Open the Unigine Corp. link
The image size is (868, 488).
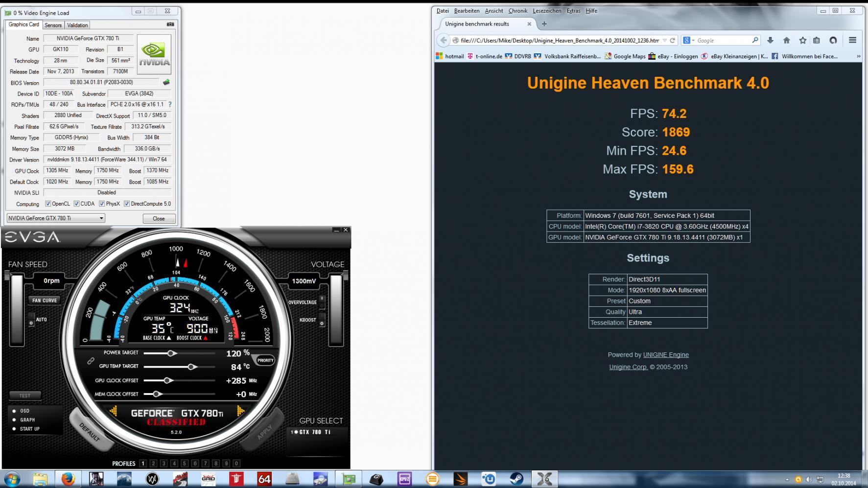[x=628, y=367]
